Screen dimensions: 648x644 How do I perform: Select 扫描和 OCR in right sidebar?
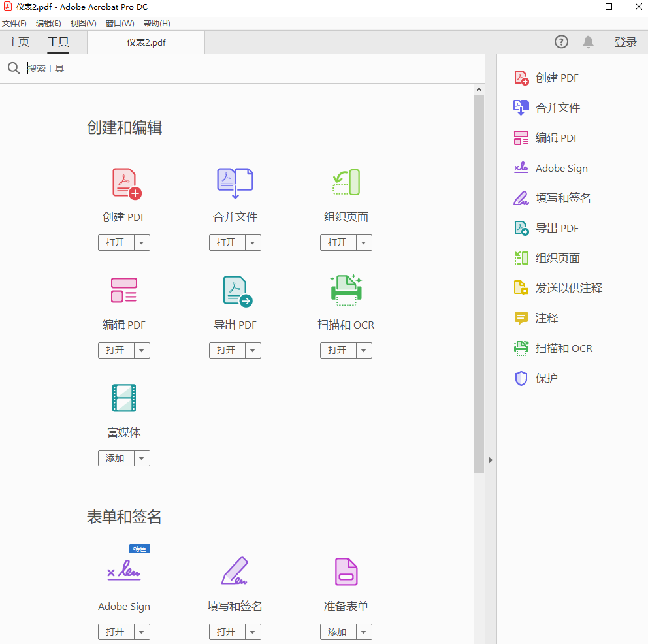(x=553, y=348)
